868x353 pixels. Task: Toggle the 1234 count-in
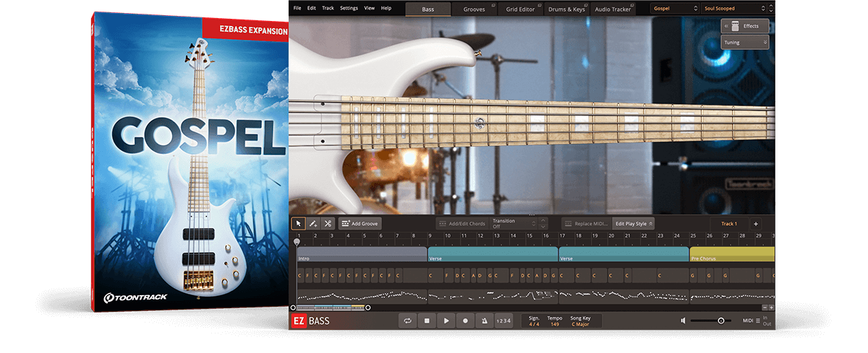(x=504, y=320)
